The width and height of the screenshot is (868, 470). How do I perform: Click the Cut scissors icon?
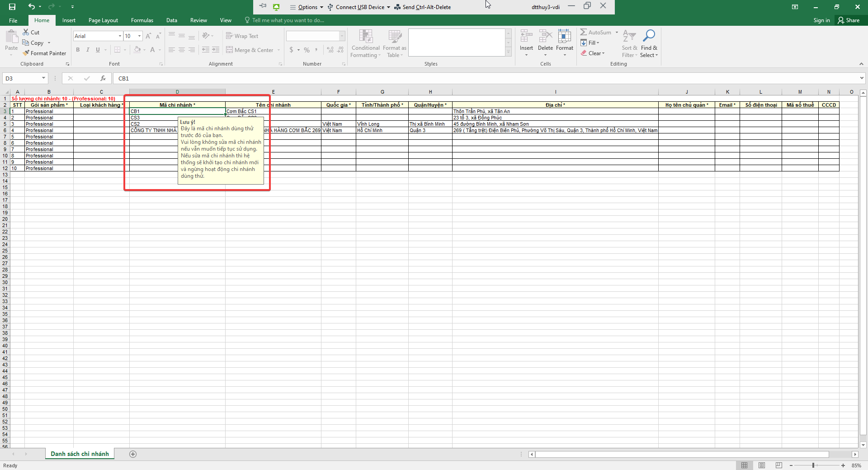(x=26, y=32)
